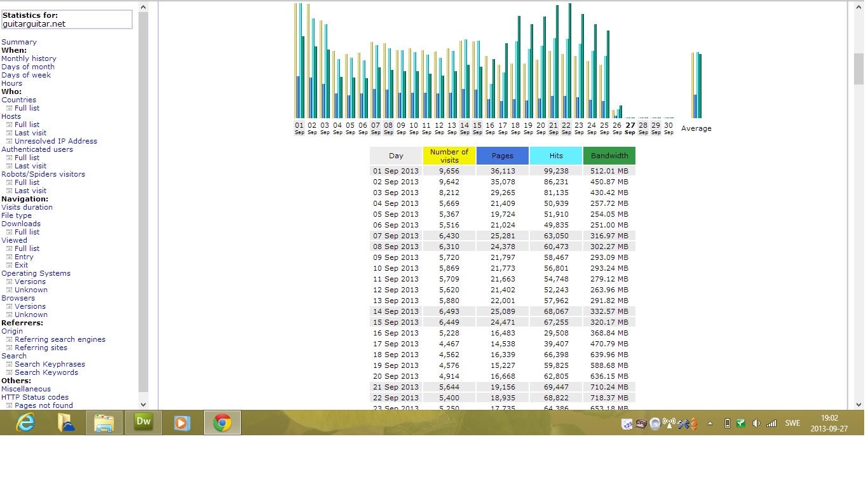Click the green Bandwidth column header
The height and width of the screenshot is (488, 868).
tap(609, 156)
